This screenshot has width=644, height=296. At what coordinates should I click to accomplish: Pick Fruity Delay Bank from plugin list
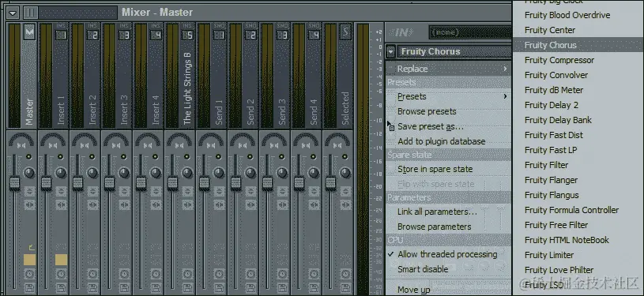[x=578, y=120]
